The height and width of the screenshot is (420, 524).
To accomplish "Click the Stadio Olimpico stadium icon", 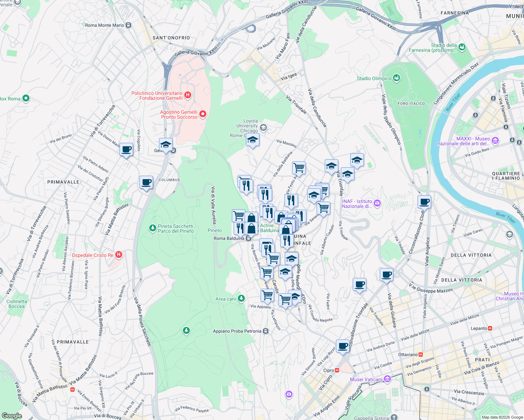I will coord(396,78).
